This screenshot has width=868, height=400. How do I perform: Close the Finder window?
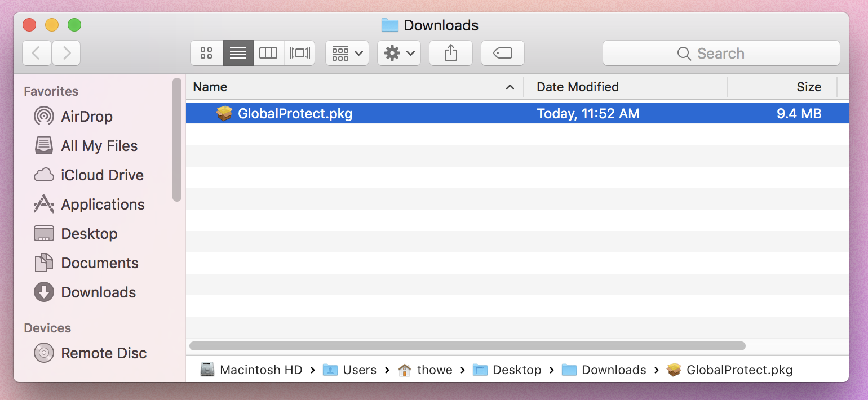coord(29,25)
